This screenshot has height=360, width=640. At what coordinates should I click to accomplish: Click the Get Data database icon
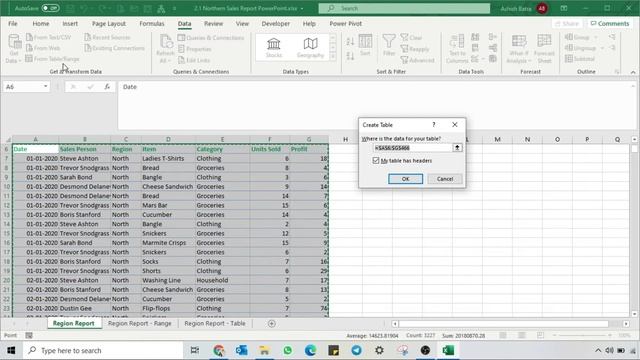(x=15, y=42)
